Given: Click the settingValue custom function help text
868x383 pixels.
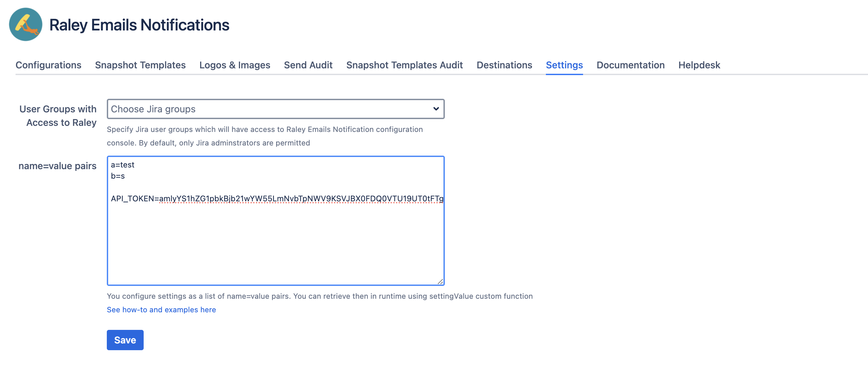Looking at the screenshot, I should click(320, 296).
